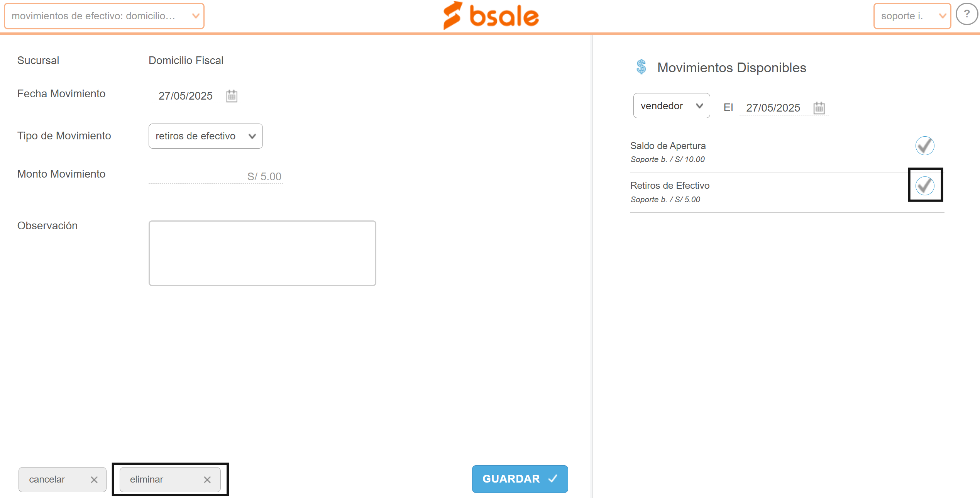Image resolution: width=980 pixels, height=498 pixels.
Task: Select the Retiros de Efectivo check circle
Action: [x=925, y=186]
